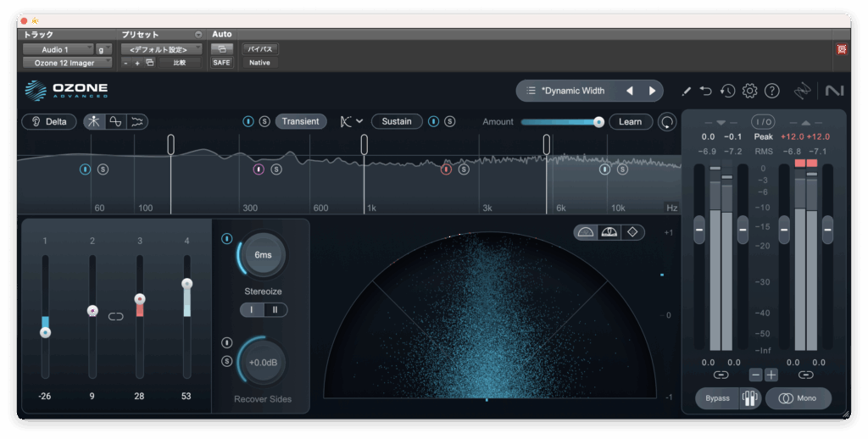The image size is (868, 439).
Task: Solo band 1 with its S button
Action: pyautogui.click(x=103, y=169)
